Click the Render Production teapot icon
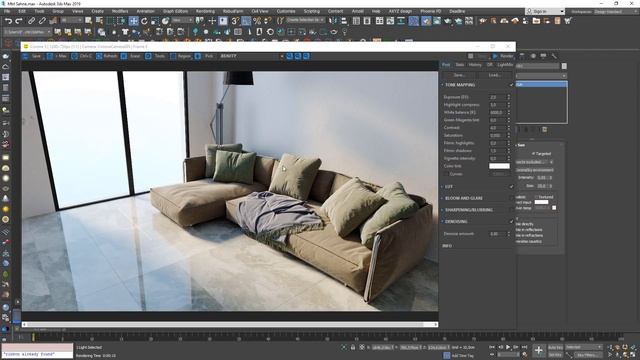 (x=448, y=21)
